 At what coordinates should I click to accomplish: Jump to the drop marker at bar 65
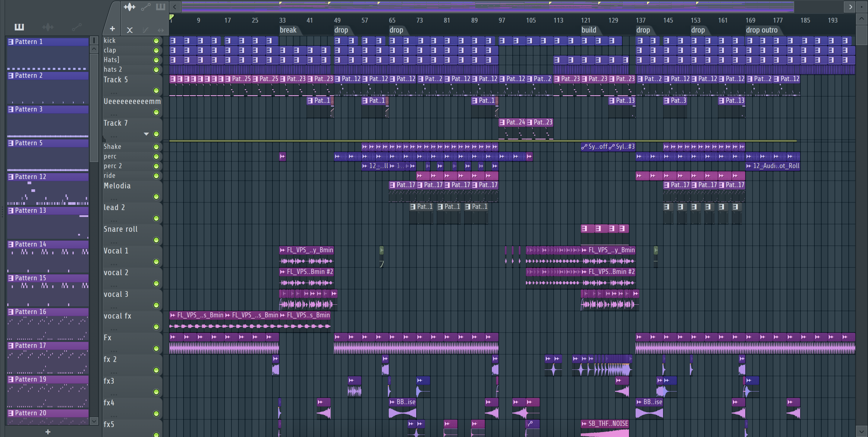tap(396, 30)
